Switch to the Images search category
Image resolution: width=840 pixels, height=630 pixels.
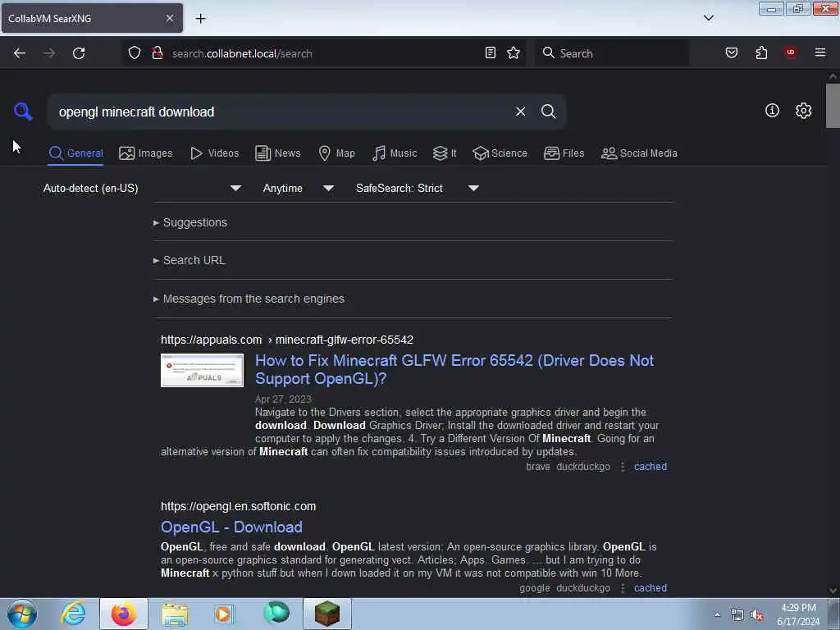tap(146, 153)
